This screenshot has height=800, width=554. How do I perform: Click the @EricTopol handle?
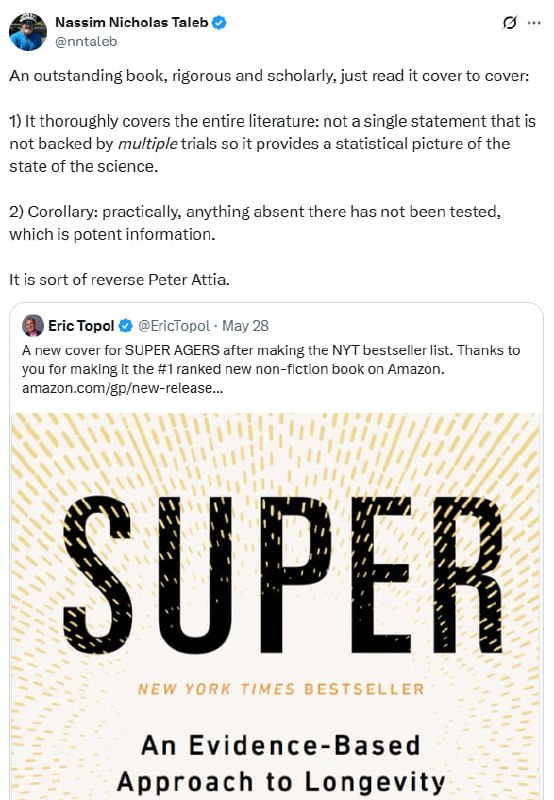point(173,326)
